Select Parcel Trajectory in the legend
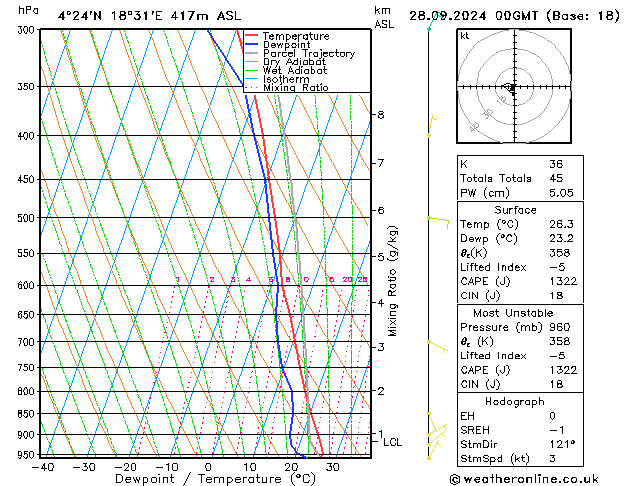 pos(308,54)
